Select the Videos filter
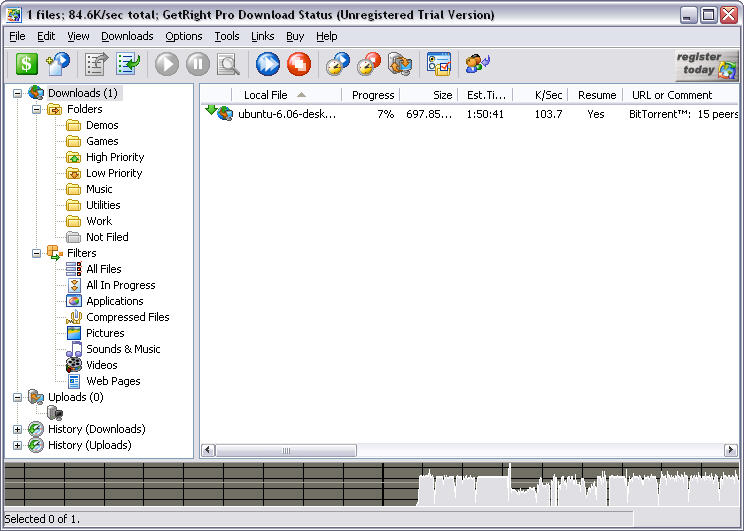 [x=102, y=365]
